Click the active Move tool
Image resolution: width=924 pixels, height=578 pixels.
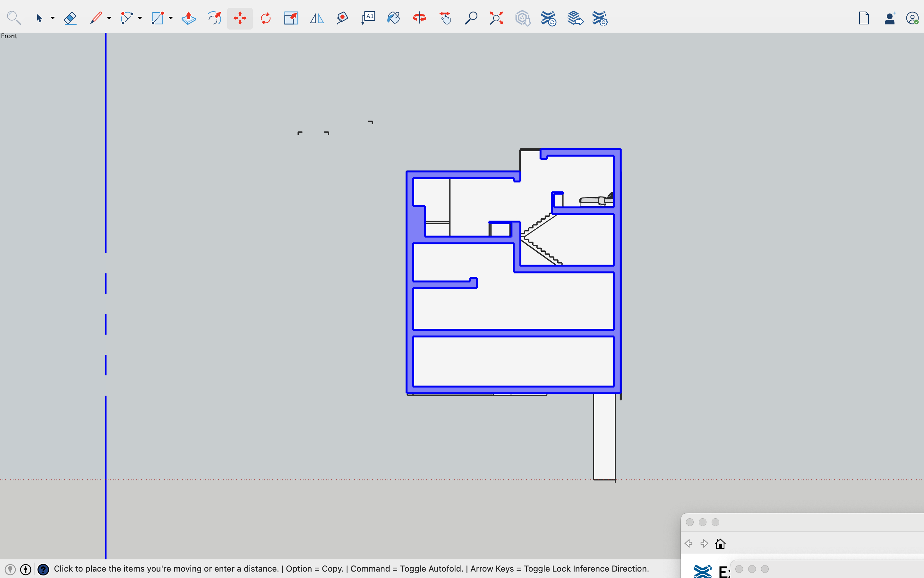click(240, 18)
